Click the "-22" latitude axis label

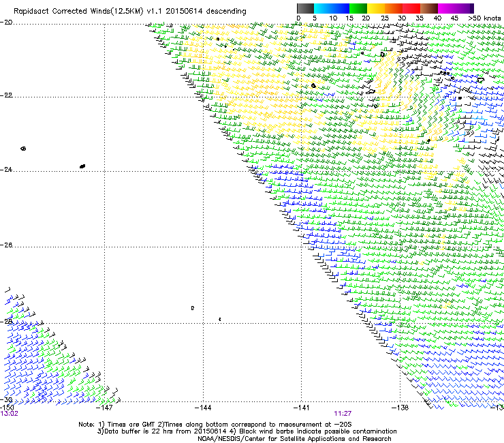click(6, 95)
